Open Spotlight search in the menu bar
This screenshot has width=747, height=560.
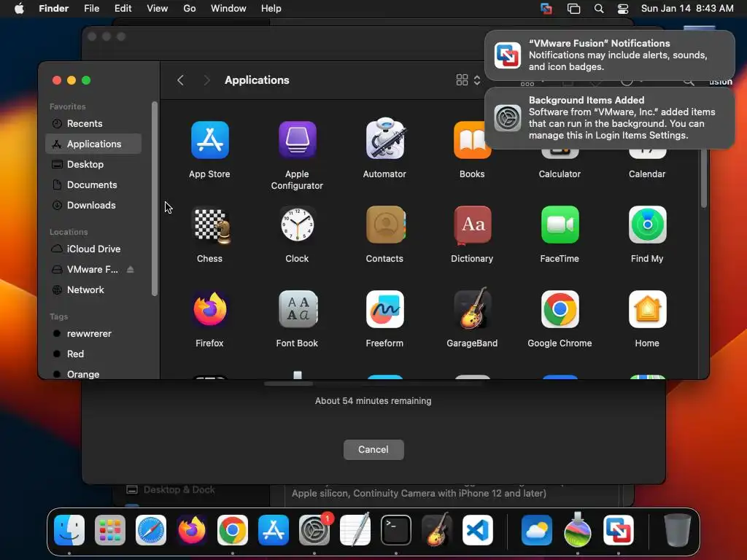coord(599,9)
